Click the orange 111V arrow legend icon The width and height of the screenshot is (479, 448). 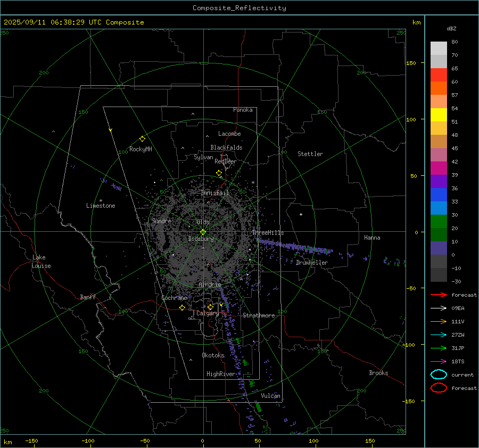439,321
